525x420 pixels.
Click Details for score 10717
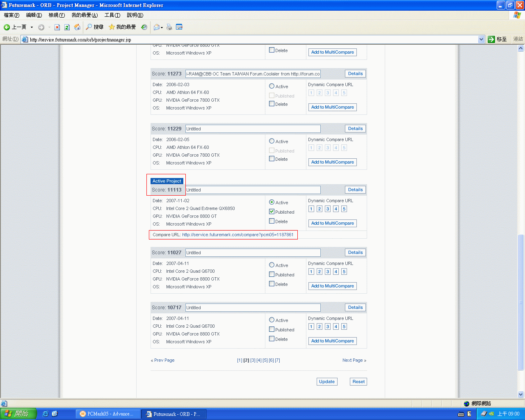[356, 308]
